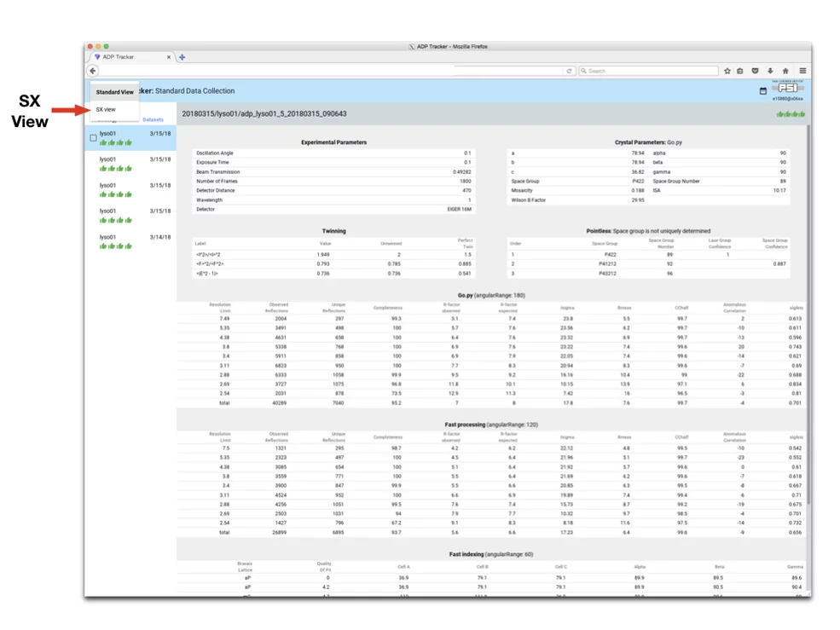Image resolution: width=840 pixels, height=630 pixels.
Task: Click cell c value 36.82
Action: (x=638, y=172)
